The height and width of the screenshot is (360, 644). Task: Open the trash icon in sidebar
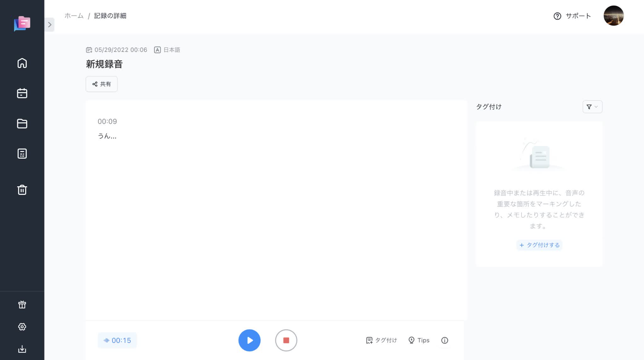pyautogui.click(x=22, y=190)
